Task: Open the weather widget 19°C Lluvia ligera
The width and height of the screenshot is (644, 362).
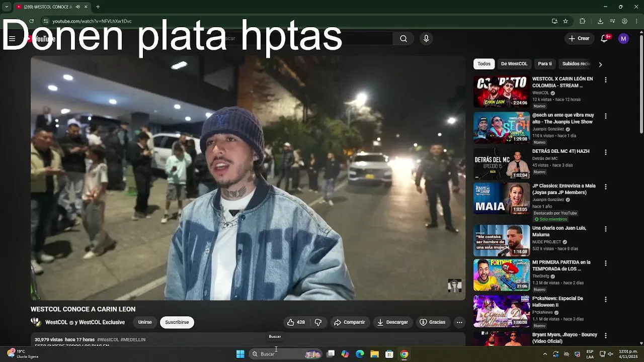Action: [x=23, y=354]
